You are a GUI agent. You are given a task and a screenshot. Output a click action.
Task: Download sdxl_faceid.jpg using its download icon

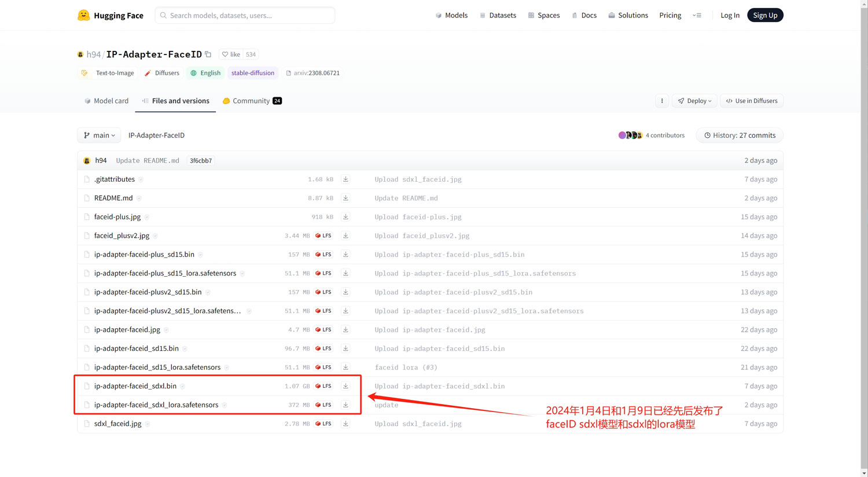pos(345,424)
